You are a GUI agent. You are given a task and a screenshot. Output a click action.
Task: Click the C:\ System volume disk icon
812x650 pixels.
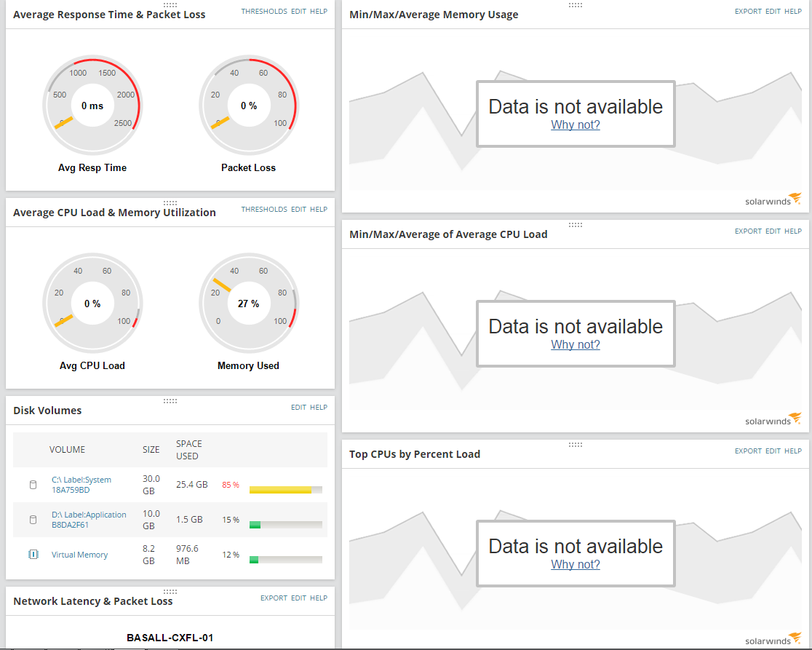tap(33, 485)
